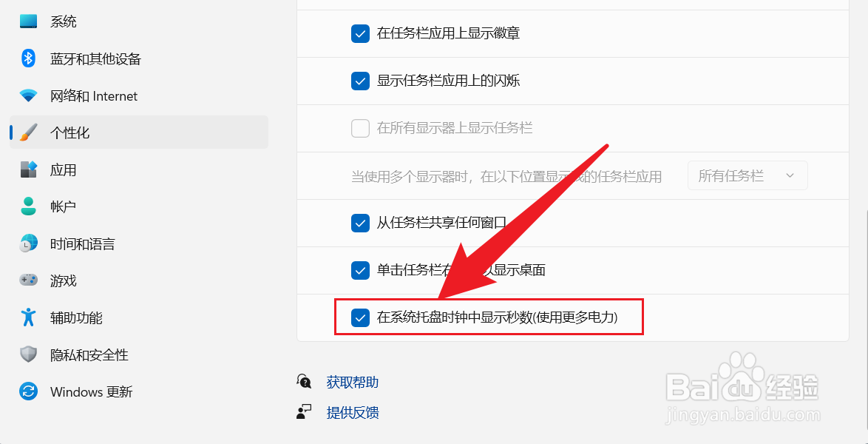Uncheck 从任务栏共享任何窗口 checkbox
The width and height of the screenshot is (868, 444).
click(360, 223)
